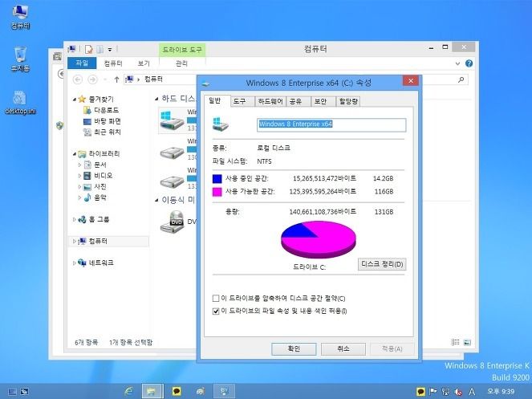
Task: Select the DVD drive icon
Action: point(173,222)
